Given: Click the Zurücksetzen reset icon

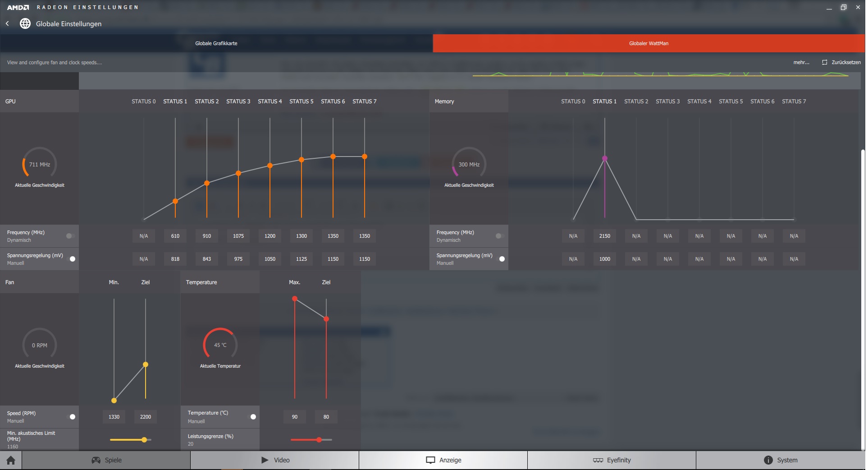Looking at the screenshot, I should click(x=825, y=62).
